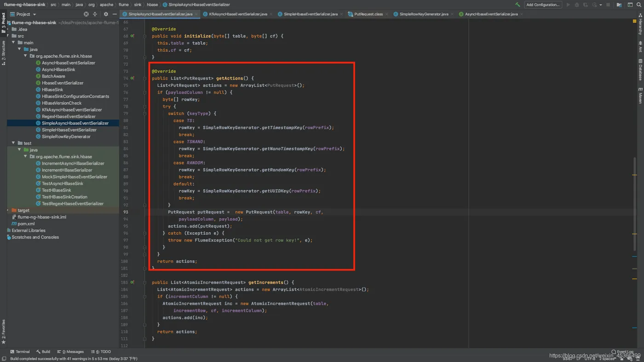The image size is (644, 362).
Task: Toggle the Hierarchy tool window on right edge
Action: (x=640, y=25)
